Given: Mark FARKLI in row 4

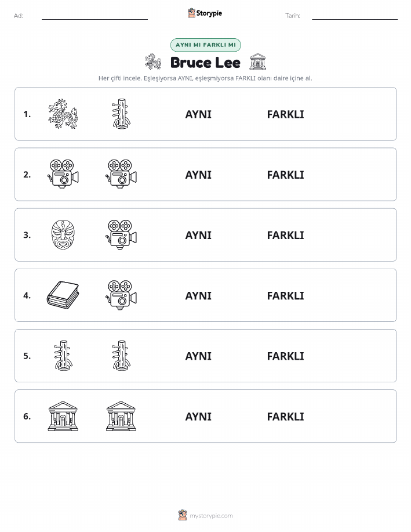Looking at the screenshot, I should click(x=286, y=295).
